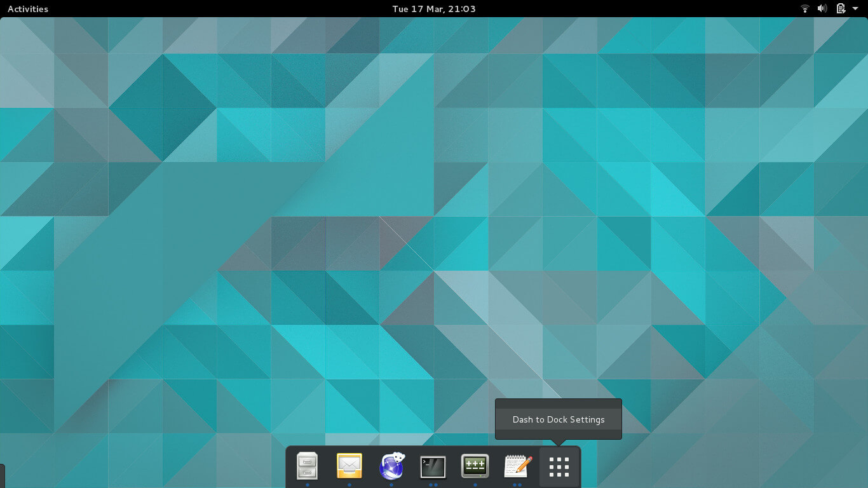Image resolution: width=868 pixels, height=488 pixels.
Task: Open Dash to Dock Settings
Action: 559,419
